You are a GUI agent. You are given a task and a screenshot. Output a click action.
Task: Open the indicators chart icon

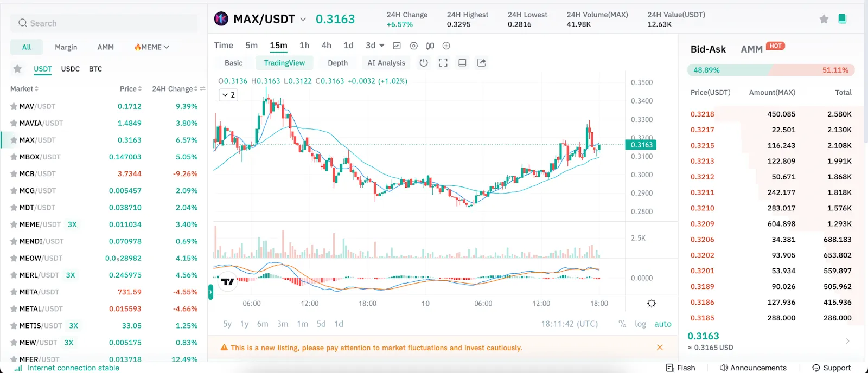tap(397, 46)
